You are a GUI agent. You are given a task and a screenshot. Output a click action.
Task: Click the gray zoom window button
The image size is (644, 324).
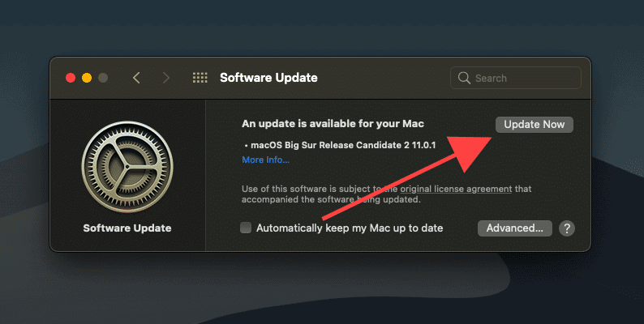click(x=103, y=78)
